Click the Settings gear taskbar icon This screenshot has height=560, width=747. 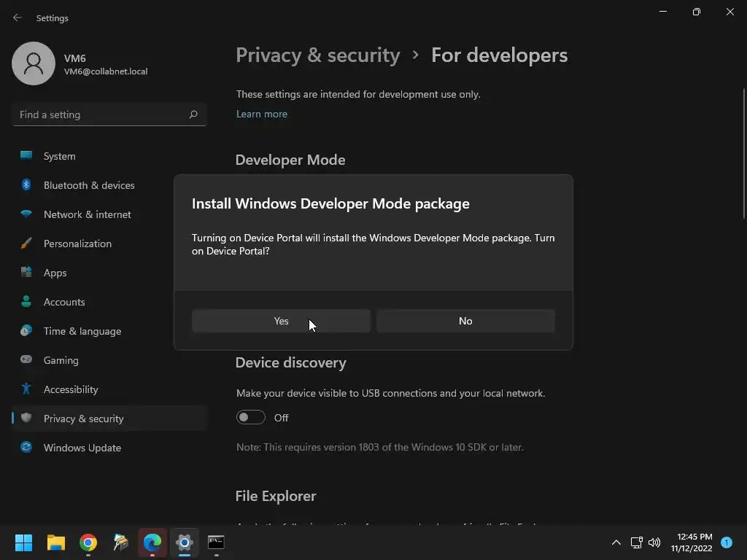[185, 542]
